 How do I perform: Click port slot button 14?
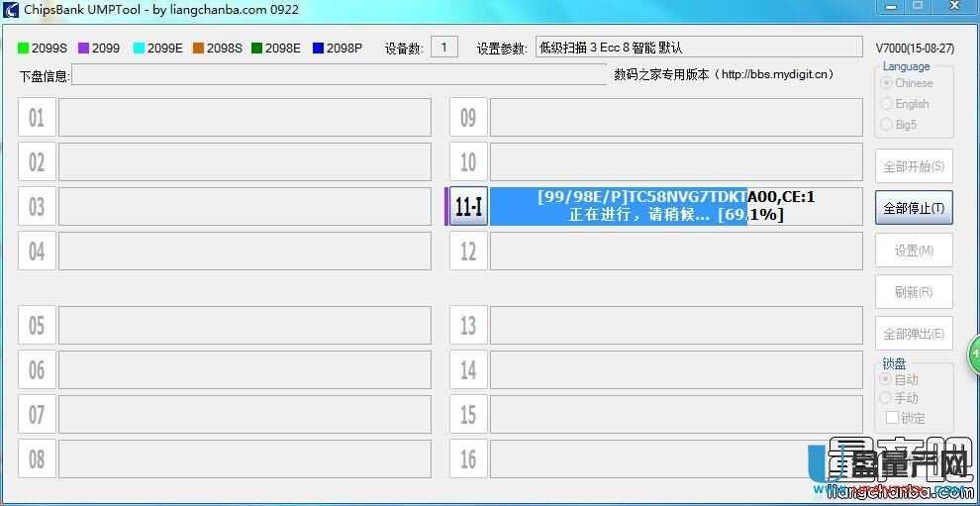point(468,370)
